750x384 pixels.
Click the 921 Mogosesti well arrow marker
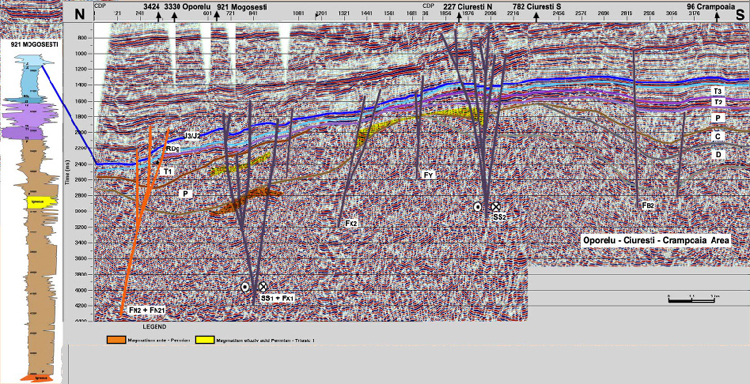pyautogui.click(x=216, y=17)
